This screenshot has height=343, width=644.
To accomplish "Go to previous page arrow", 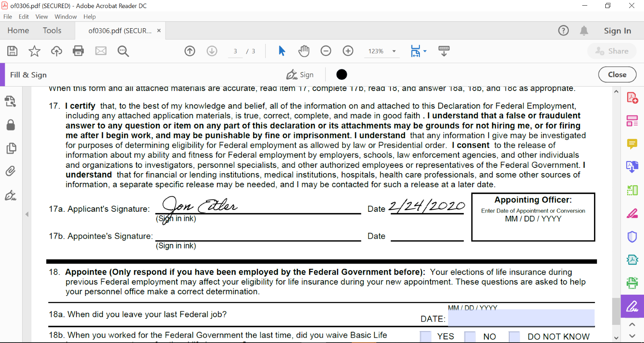I will pyautogui.click(x=190, y=51).
